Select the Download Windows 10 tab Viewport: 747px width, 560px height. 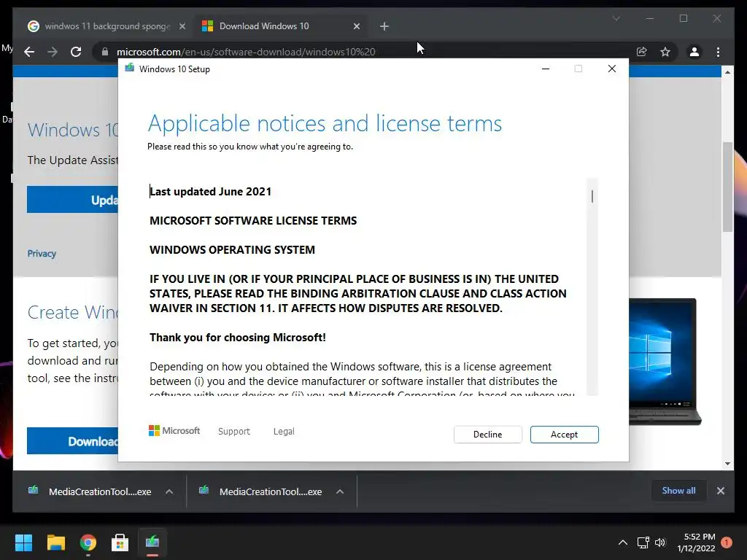tap(279, 26)
